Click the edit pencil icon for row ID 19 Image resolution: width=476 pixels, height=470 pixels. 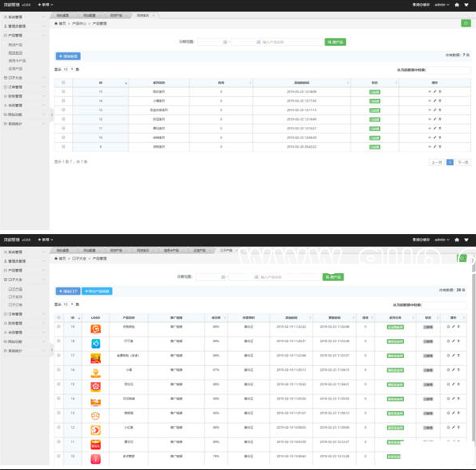tap(453, 326)
